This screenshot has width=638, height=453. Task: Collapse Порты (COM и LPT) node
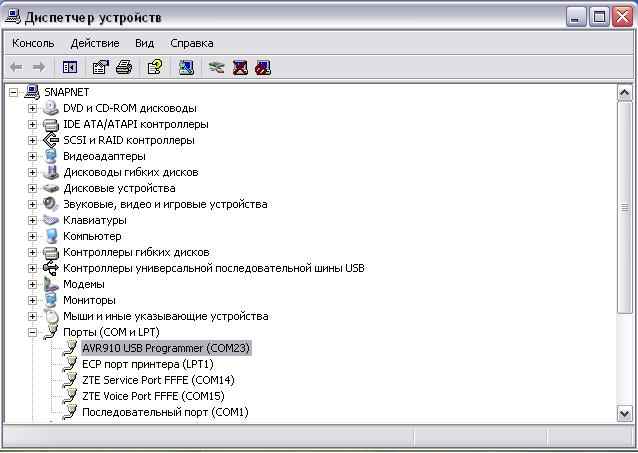32,333
